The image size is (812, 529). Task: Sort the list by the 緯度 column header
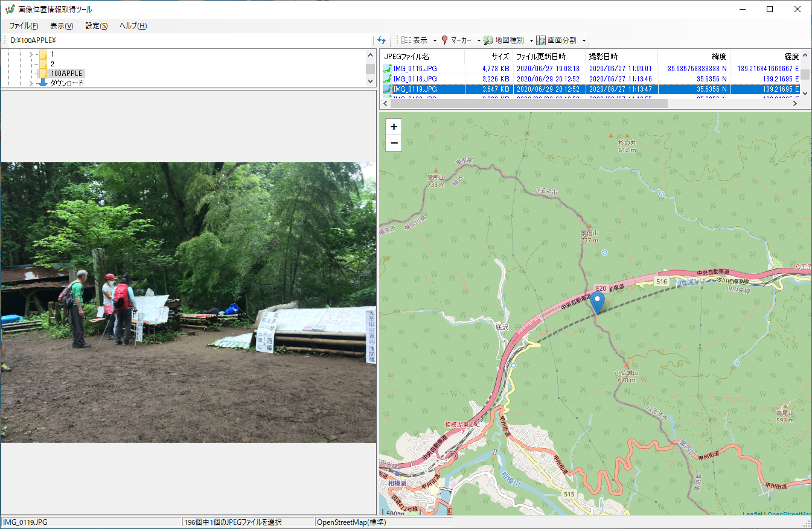click(694, 57)
